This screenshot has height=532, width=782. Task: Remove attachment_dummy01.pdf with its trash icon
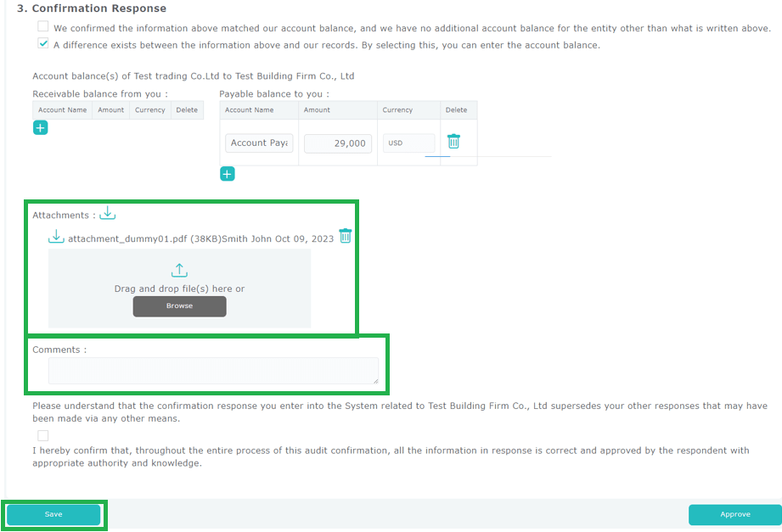345,236
